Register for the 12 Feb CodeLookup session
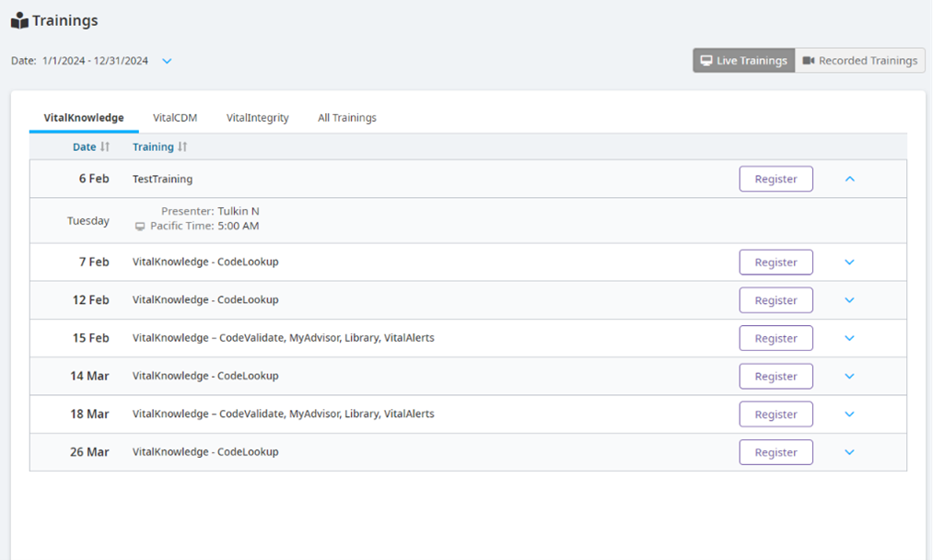The width and height of the screenshot is (933, 560). (776, 299)
